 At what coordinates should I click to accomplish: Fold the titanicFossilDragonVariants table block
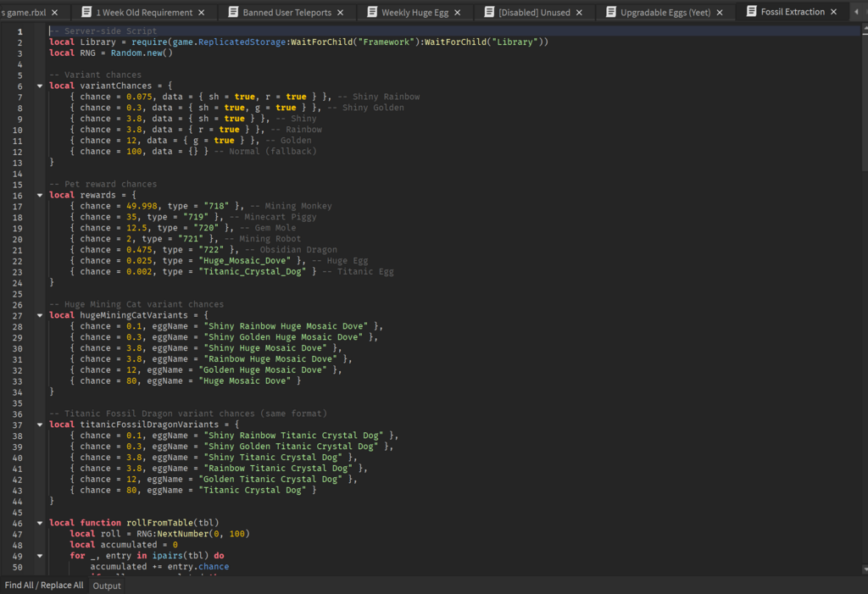coord(40,425)
